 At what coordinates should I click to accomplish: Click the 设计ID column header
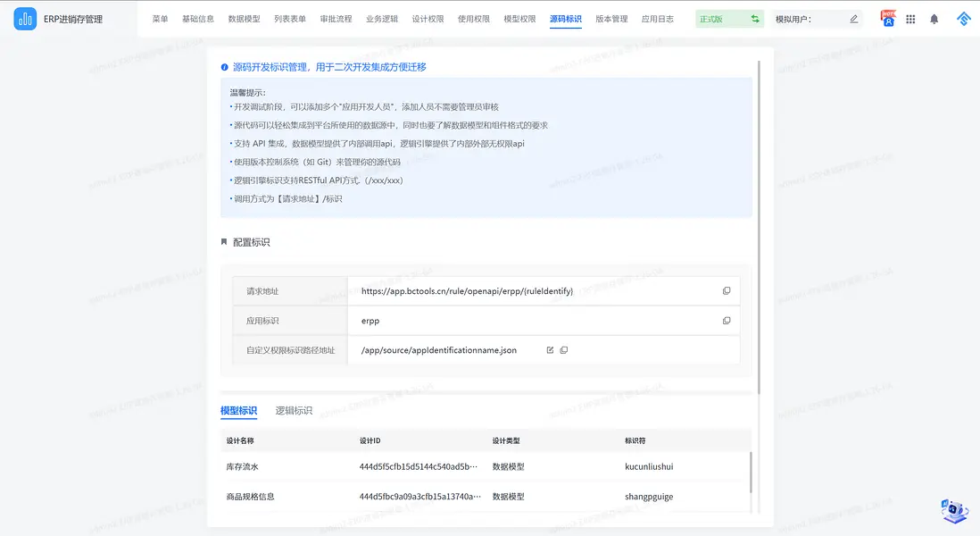370,441
